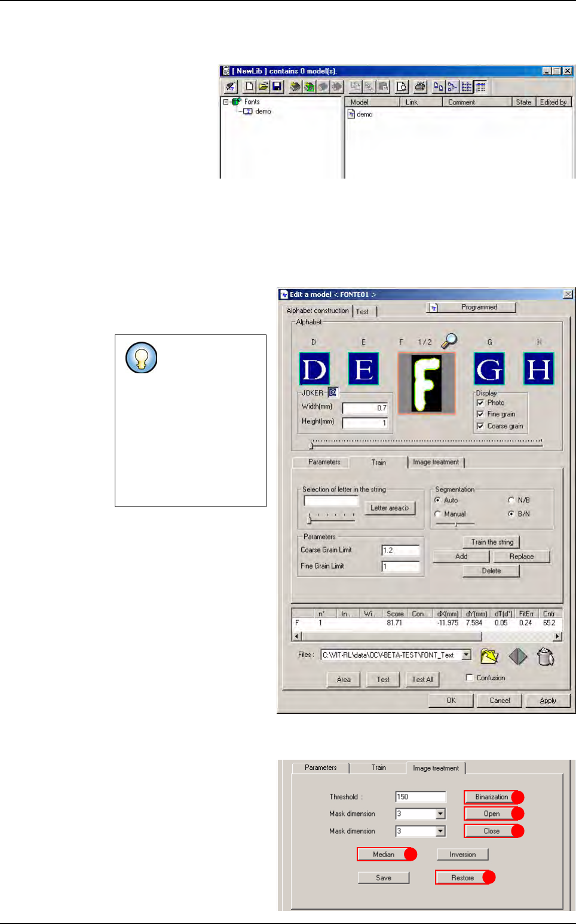576x924 pixels.
Task: Click the Median filter button
Action: [x=384, y=854]
